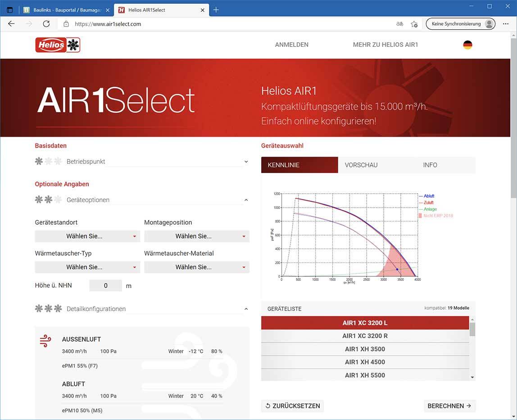Screen dimensions: 517x420
Task: Click the Aussenluft Winter temperature -12 °C
Action: tap(196, 351)
